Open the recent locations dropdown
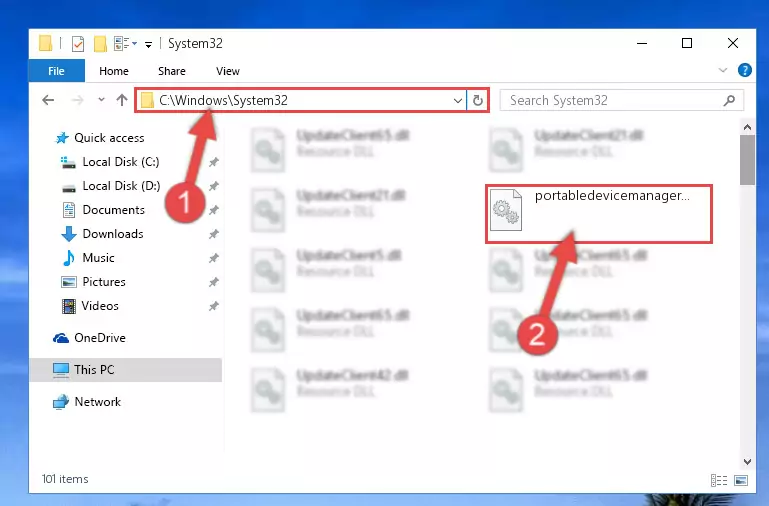The width and height of the screenshot is (769, 506). point(101,100)
